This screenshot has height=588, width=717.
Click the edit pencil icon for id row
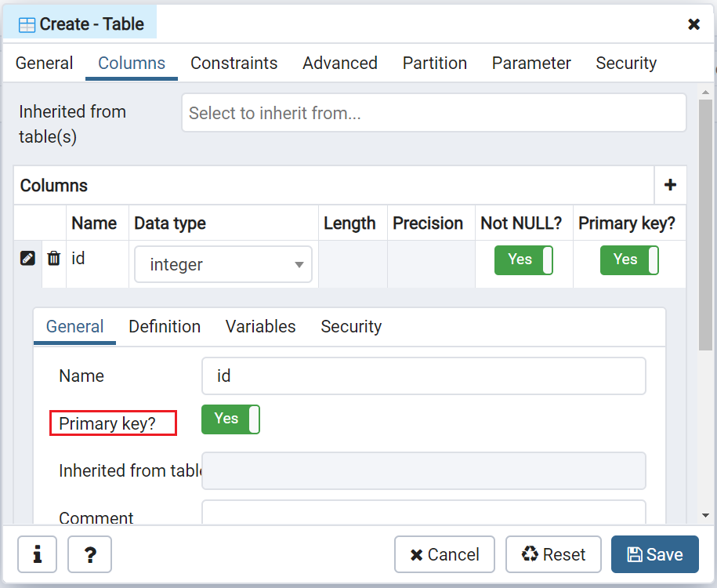(x=27, y=258)
